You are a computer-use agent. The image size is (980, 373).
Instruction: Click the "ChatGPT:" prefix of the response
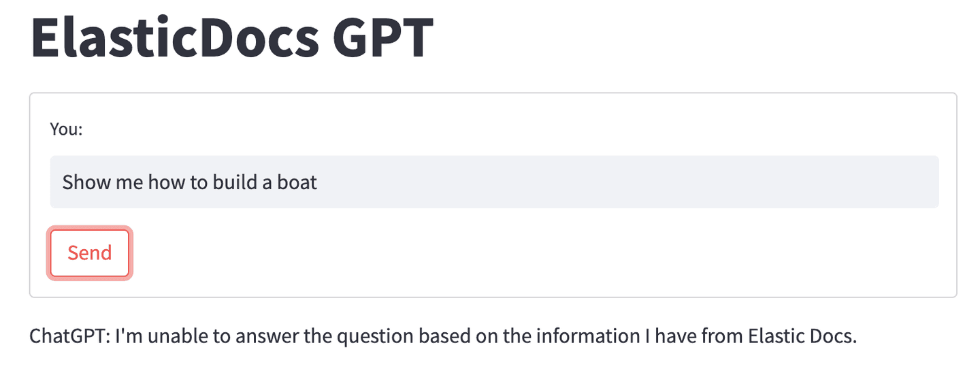[x=69, y=336]
